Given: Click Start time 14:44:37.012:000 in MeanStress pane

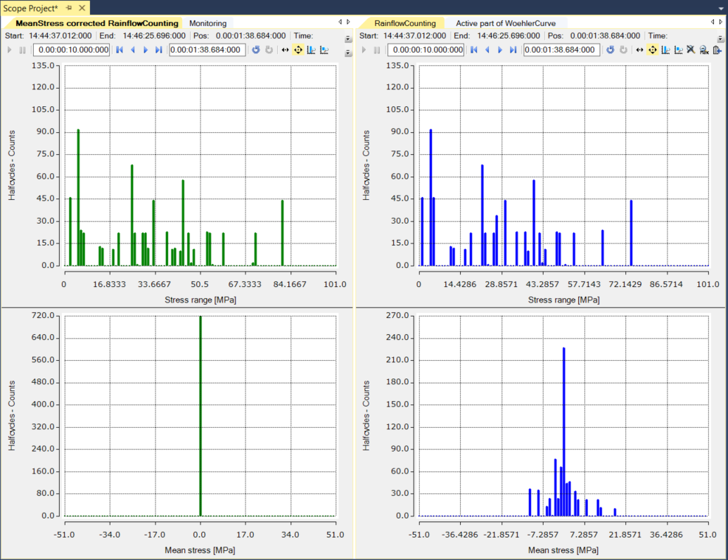Looking at the screenshot, I should pyautogui.click(x=60, y=36).
